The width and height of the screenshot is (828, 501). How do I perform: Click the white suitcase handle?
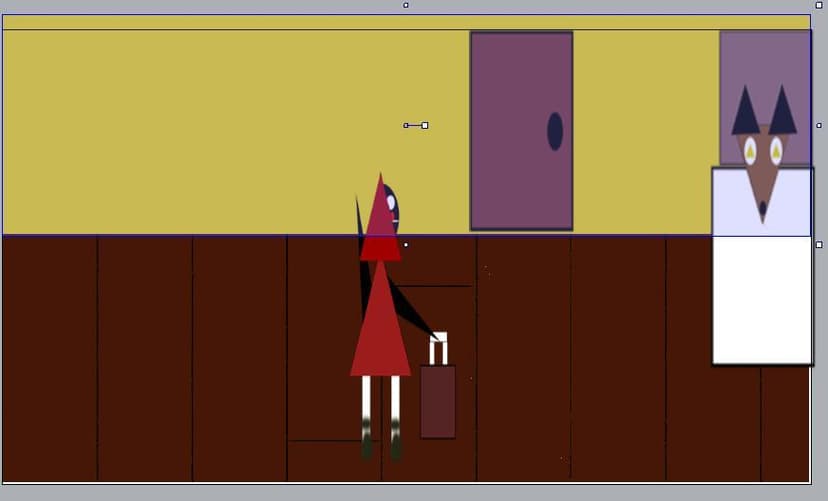coord(438,348)
